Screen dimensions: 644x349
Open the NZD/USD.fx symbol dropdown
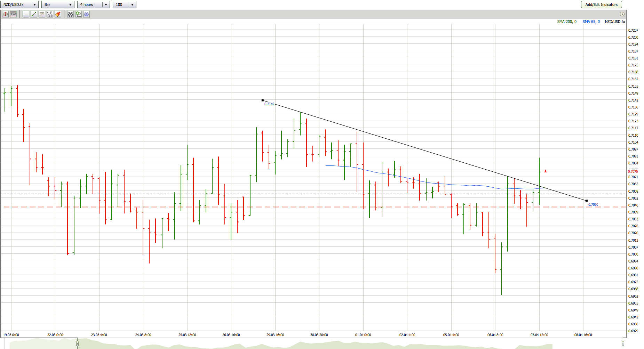pyautogui.click(x=34, y=5)
